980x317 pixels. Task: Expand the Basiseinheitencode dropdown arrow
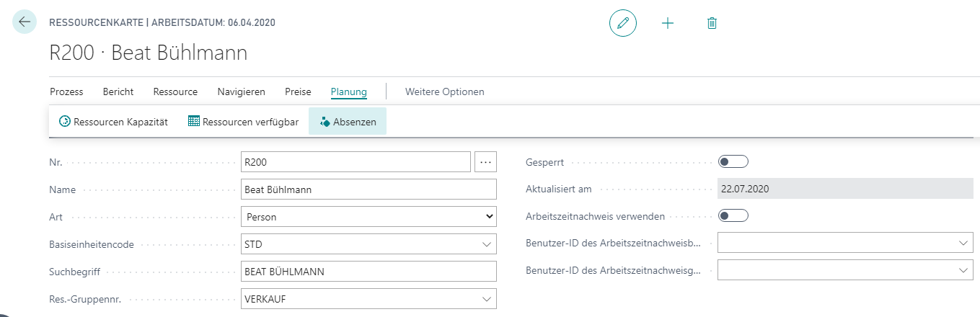click(487, 244)
